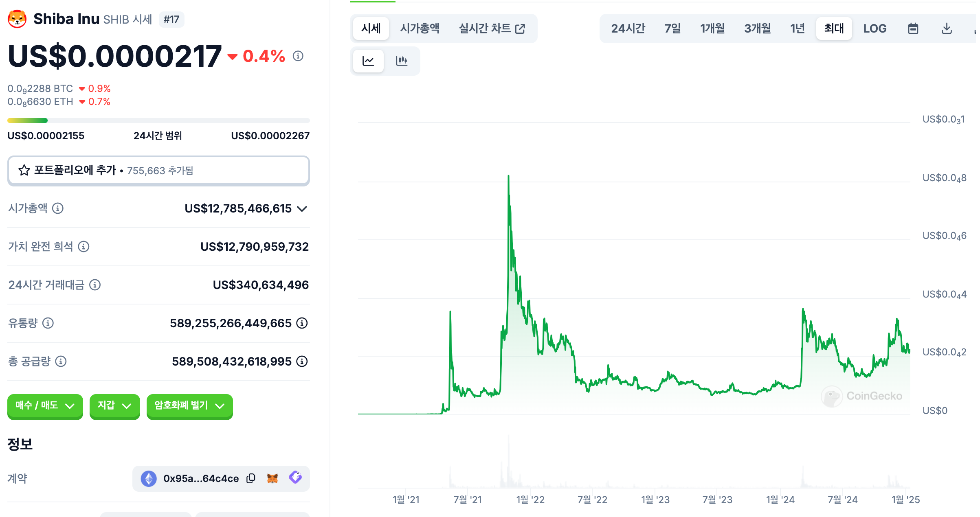Switch to the 시가총액 chart tab
980x517 pixels.
419,28
